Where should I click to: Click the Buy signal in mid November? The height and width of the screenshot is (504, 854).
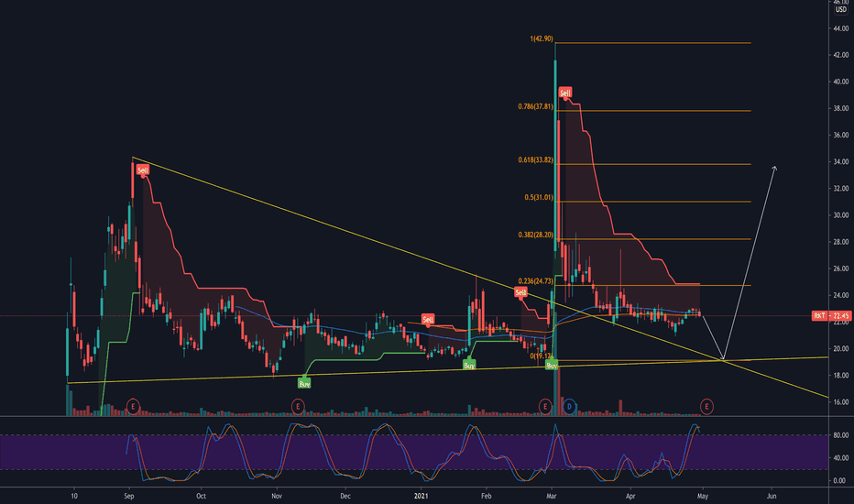(x=304, y=384)
